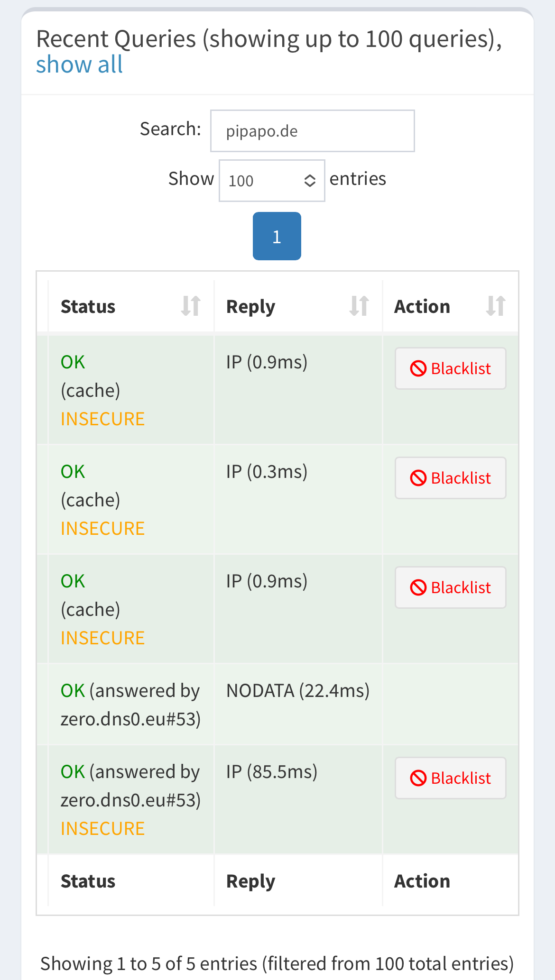Select page 1 in pagination

(x=277, y=236)
